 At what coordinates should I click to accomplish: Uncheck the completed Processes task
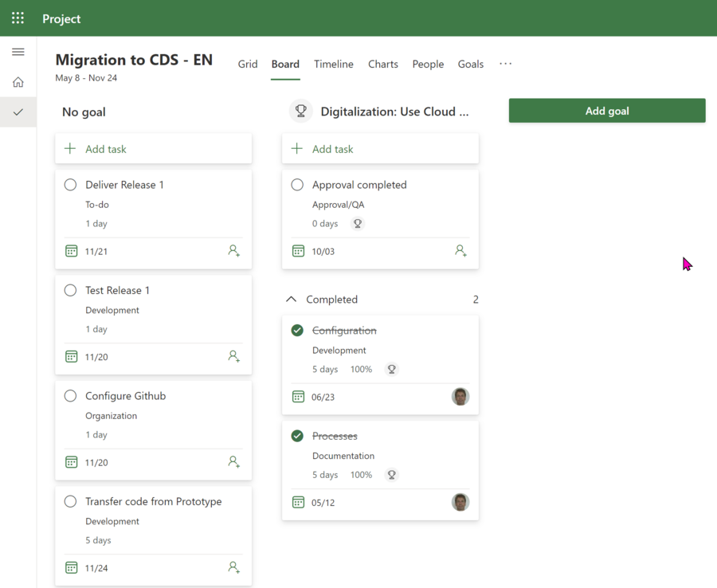pos(297,436)
